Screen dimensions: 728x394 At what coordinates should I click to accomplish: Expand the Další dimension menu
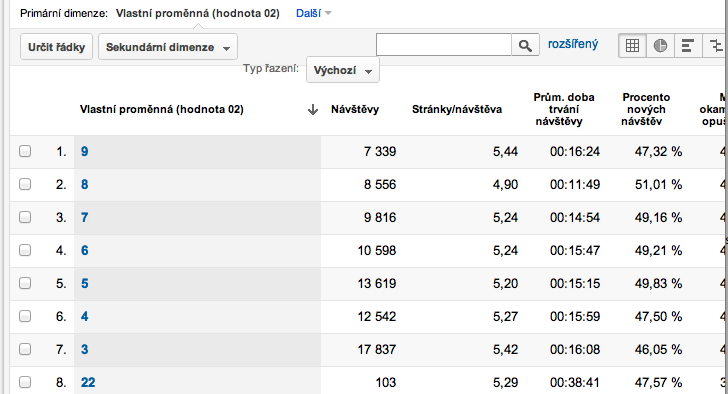(313, 13)
